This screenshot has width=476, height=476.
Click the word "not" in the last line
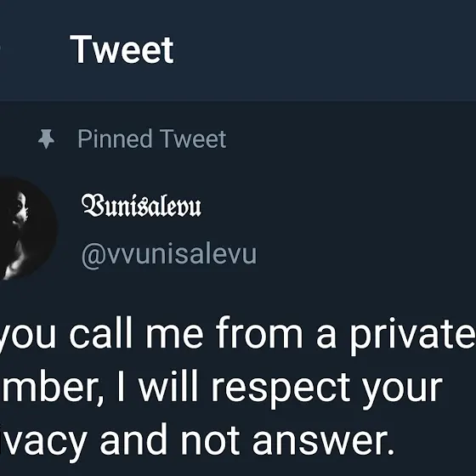point(211,439)
